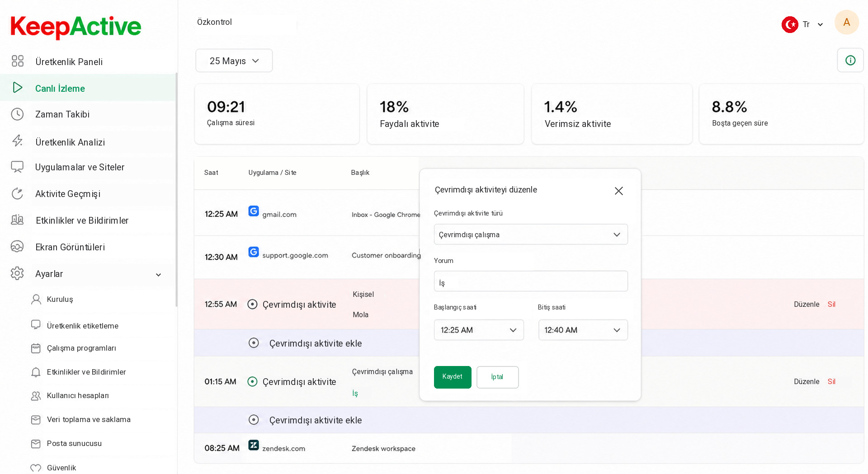This screenshot has width=868, height=474.
Task: Click the info icon near top right
Action: tap(850, 60)
